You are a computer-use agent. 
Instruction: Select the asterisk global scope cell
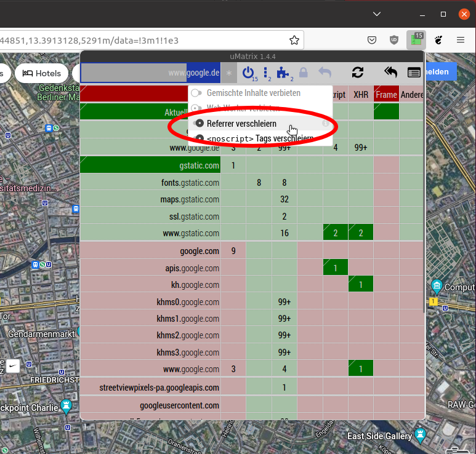(x=229, y=73)
